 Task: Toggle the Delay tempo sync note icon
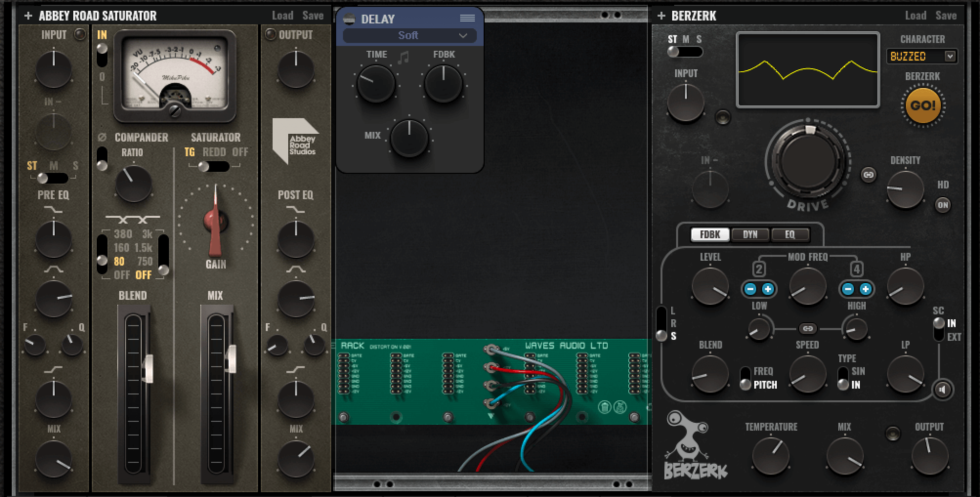click(x=403, y=58)
